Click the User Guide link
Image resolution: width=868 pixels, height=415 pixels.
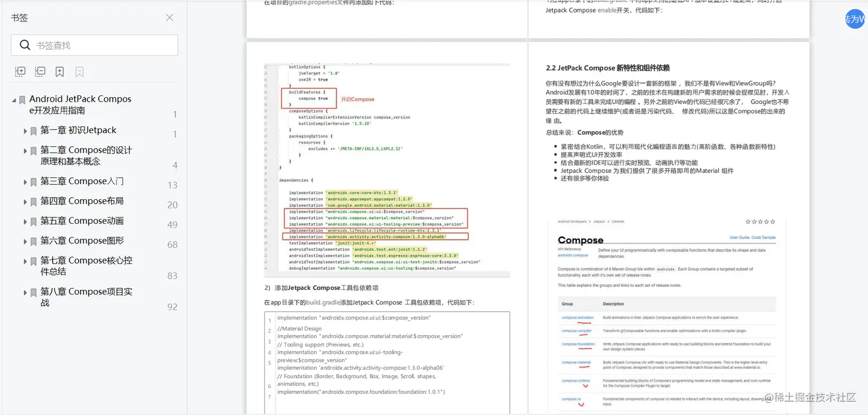tap(739, 238)
